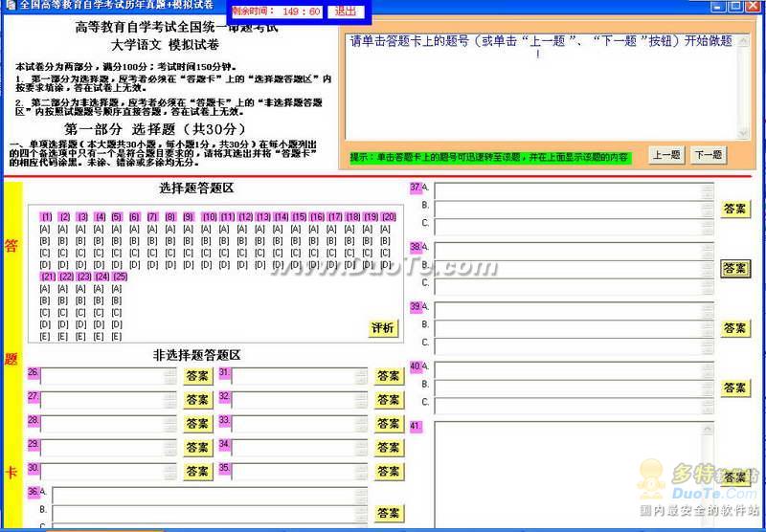
Task: Click the application icon in title bar
Action: coord(10,6)
